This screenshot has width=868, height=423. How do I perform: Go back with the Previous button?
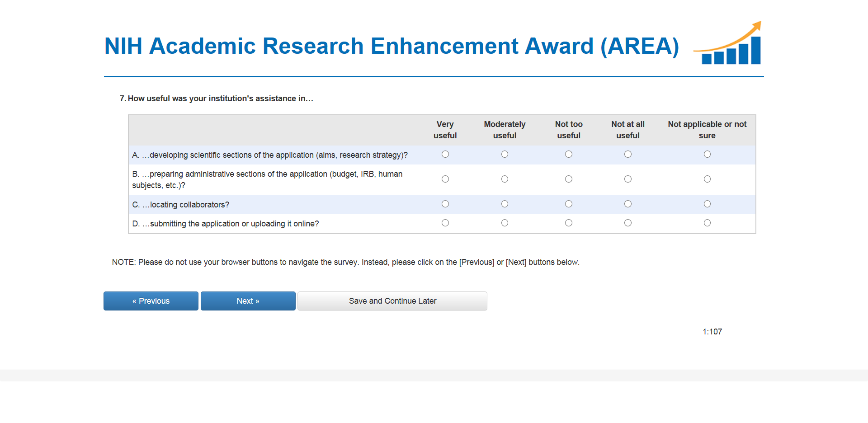pos(151,301)
